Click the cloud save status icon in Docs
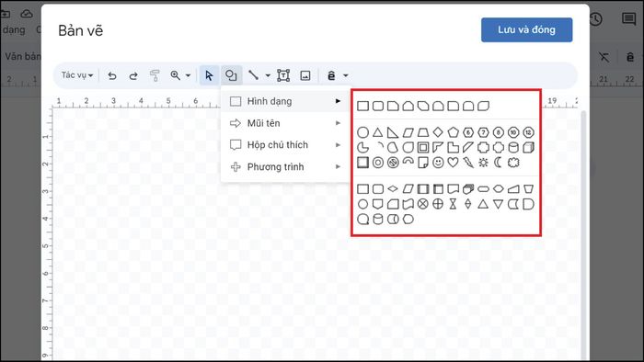Viewport: 644px width, 362px height. (x=27, y=14)
